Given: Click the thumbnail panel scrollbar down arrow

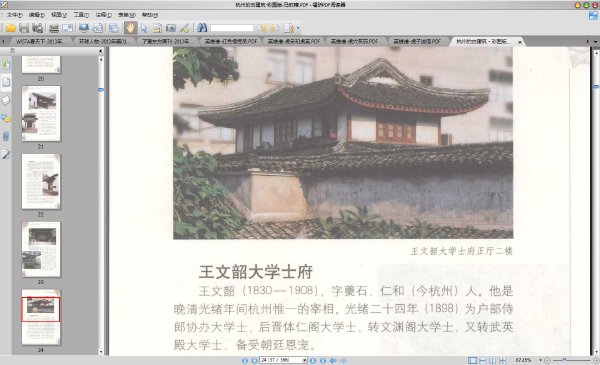Looking at the screenshot, I should (101, 352).
